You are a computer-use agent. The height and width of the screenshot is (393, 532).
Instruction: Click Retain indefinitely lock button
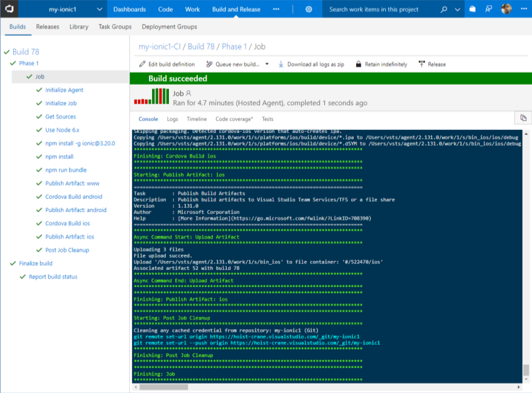(381, 64)
